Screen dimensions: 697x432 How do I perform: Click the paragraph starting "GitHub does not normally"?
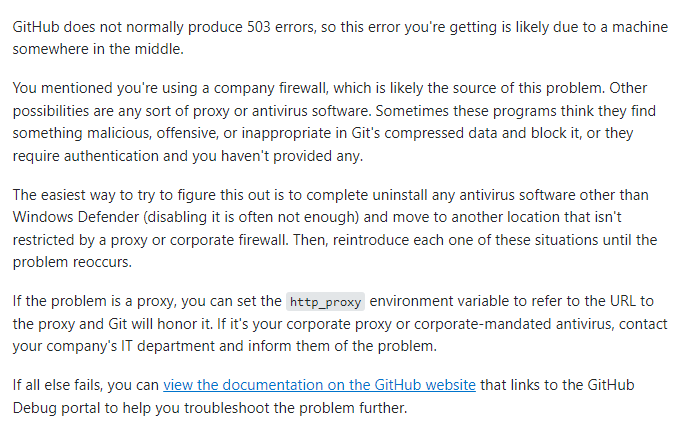pos(340,38)
